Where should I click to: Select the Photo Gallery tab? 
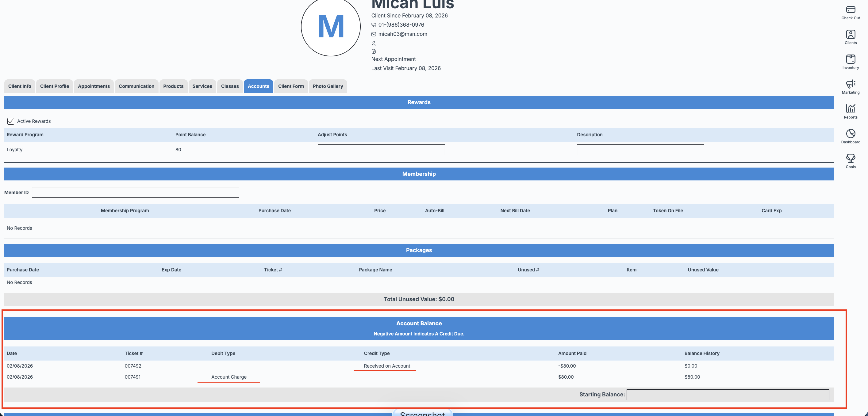[328, 86]
